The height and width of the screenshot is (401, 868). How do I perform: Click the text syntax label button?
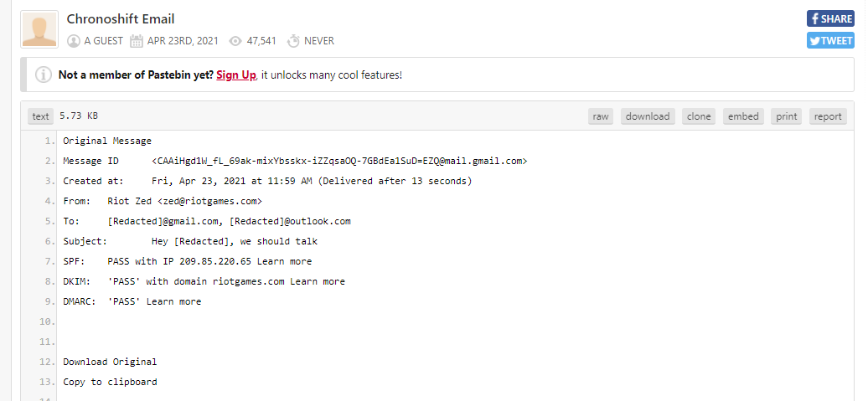click(40, 116)
